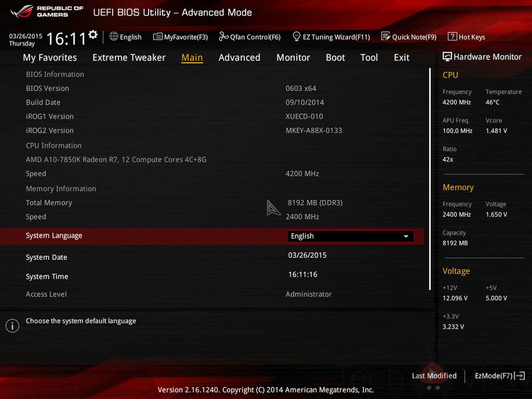Click iROG1 Version value XUECD-010
This screenshot has height=399, width=532.
tap(304, 116)
